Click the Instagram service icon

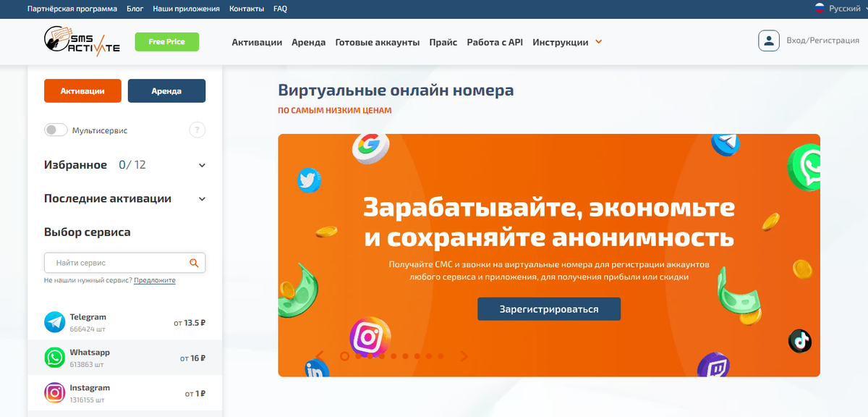click(55, 393)
